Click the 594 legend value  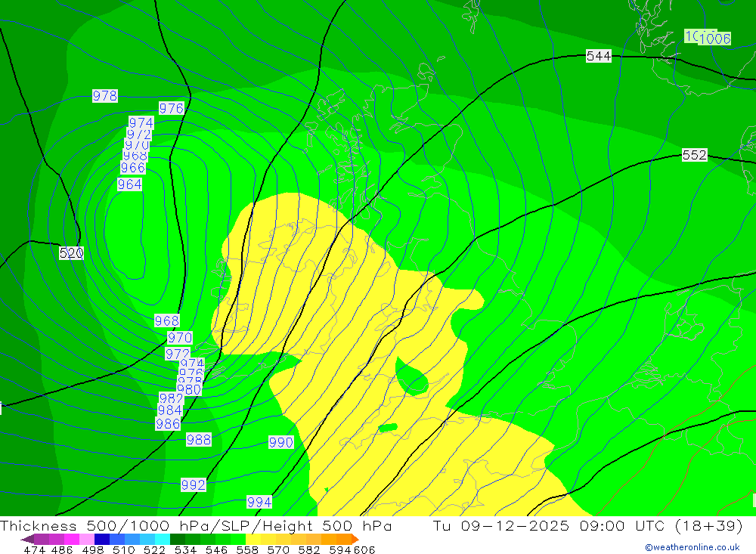tap(340, 549)
